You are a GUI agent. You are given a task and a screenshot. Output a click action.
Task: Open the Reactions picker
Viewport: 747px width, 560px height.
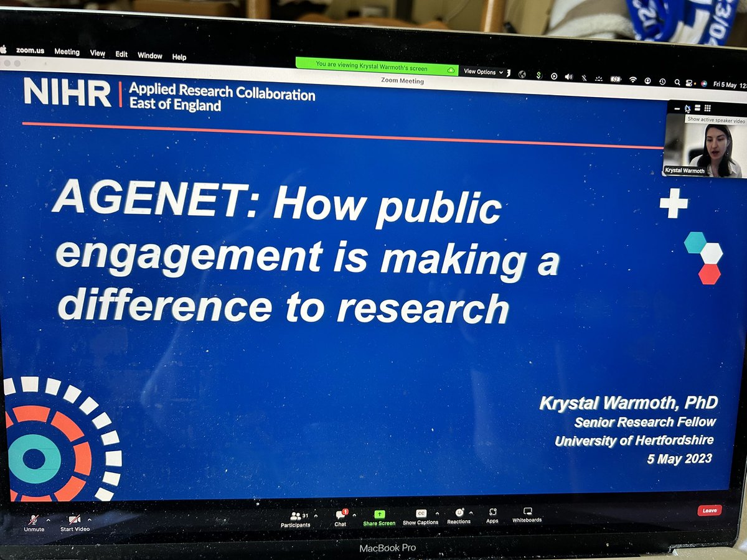tap(459, 516)
